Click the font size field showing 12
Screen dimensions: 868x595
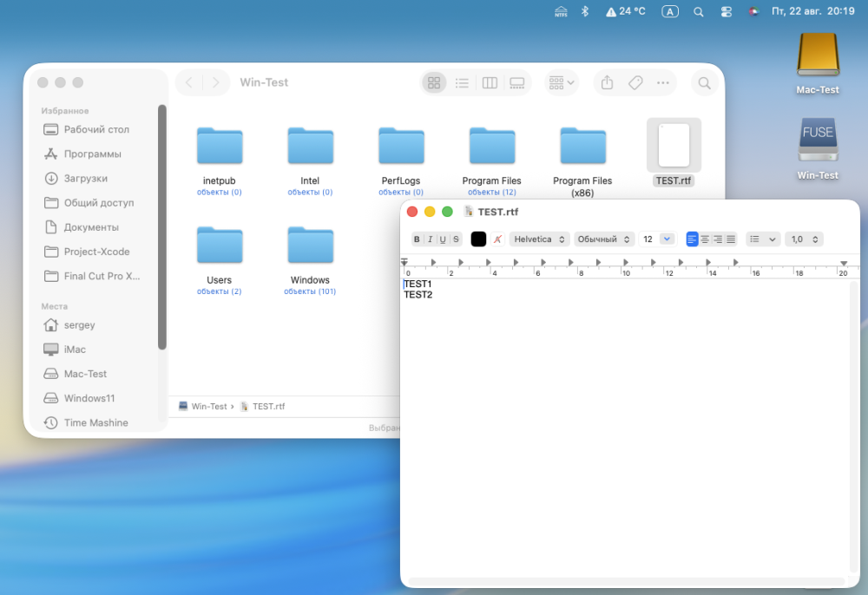[648, 239]
